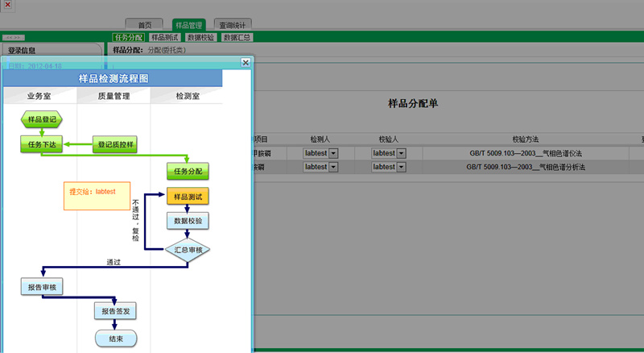This screenshot has width=644, height=353.
Task: Select the 数据校验 flowchart node
Action: (x=188, y=221)
